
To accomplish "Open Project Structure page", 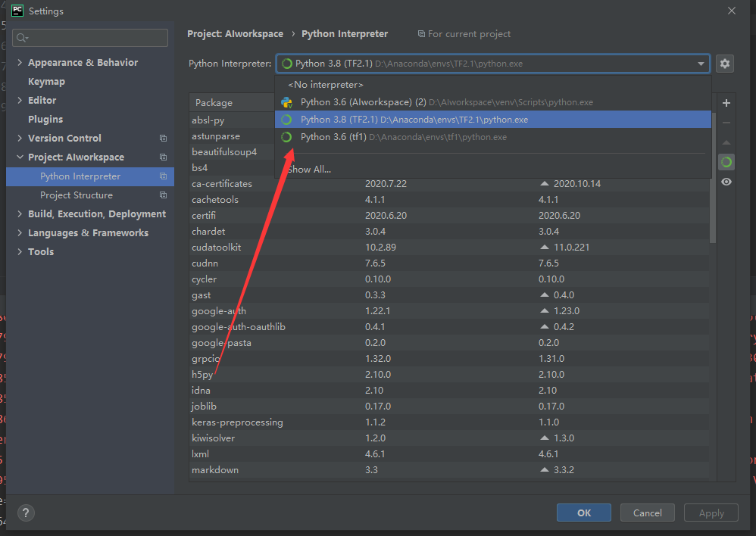I will click(77, 195).
